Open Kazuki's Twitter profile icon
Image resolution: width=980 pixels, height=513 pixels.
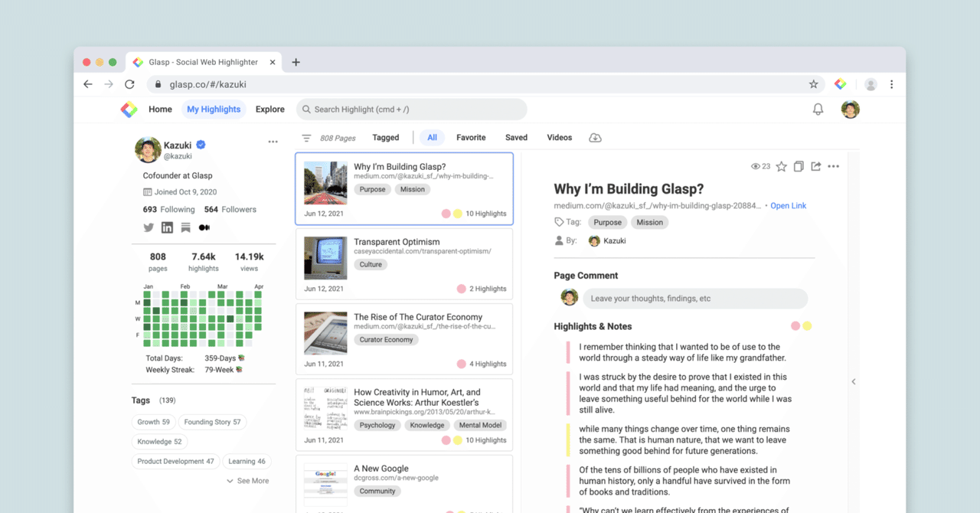click(149, 227)
